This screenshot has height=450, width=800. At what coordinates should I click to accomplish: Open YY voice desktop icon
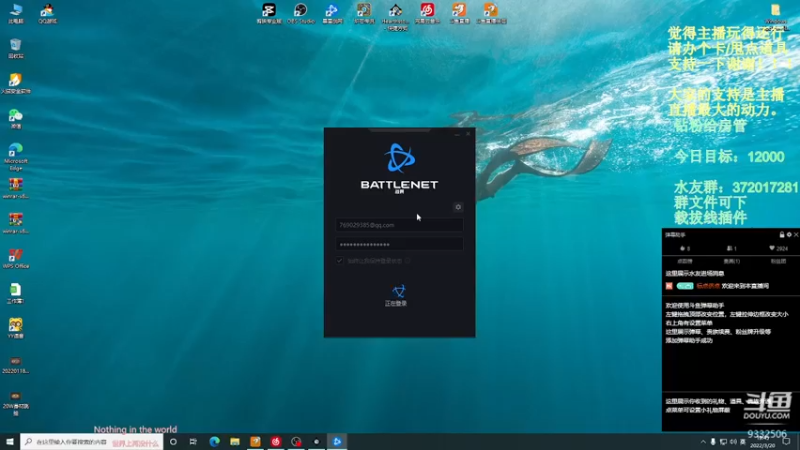[16, 328]
